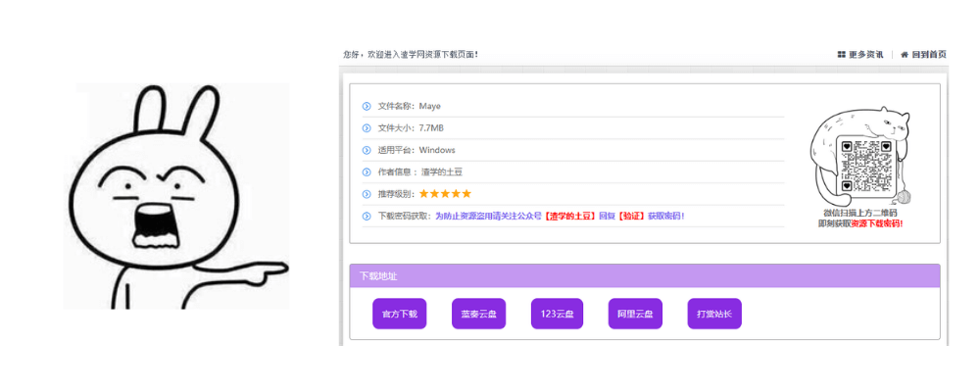Click the circle arrow icon beside 文件名称
Screen dimensions: 980x392
[367, 106]
